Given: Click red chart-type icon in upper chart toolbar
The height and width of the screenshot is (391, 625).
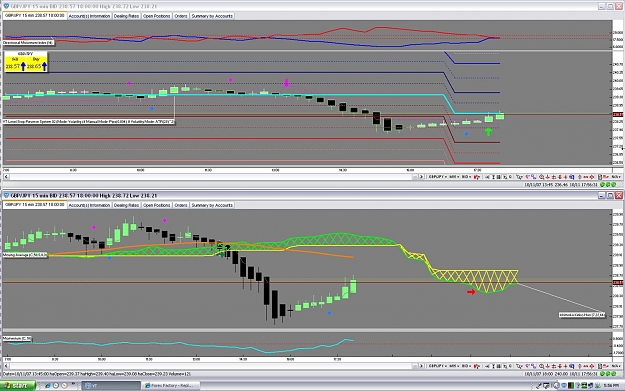Looking at the screenshot, I should (477, 177).
